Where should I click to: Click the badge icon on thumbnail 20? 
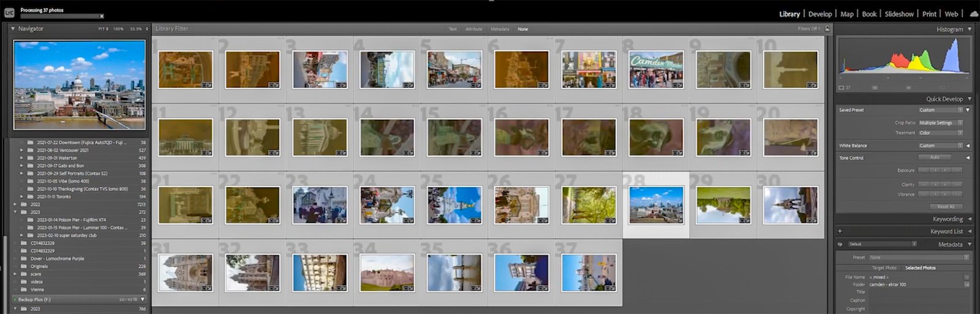coord(812,152)
